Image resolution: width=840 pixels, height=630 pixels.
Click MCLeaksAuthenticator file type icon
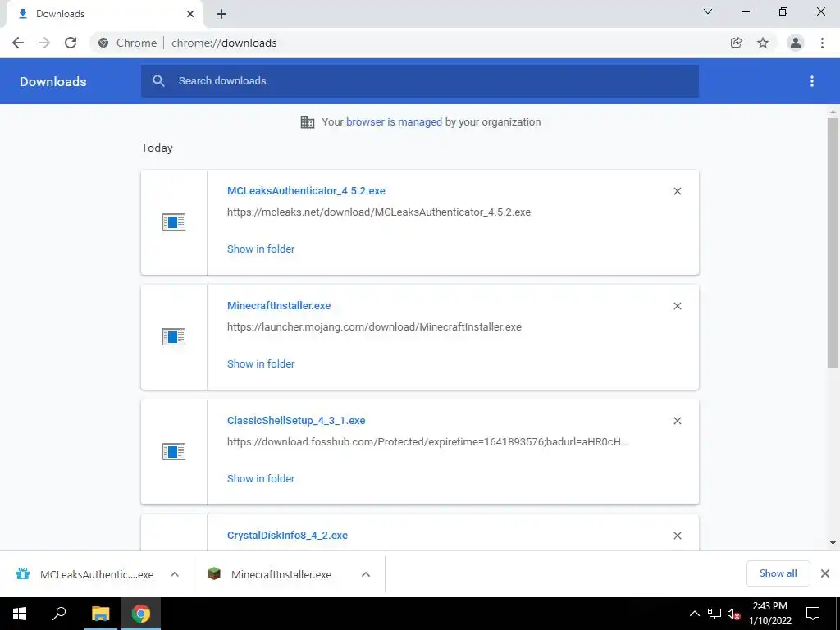pos(174,221)
